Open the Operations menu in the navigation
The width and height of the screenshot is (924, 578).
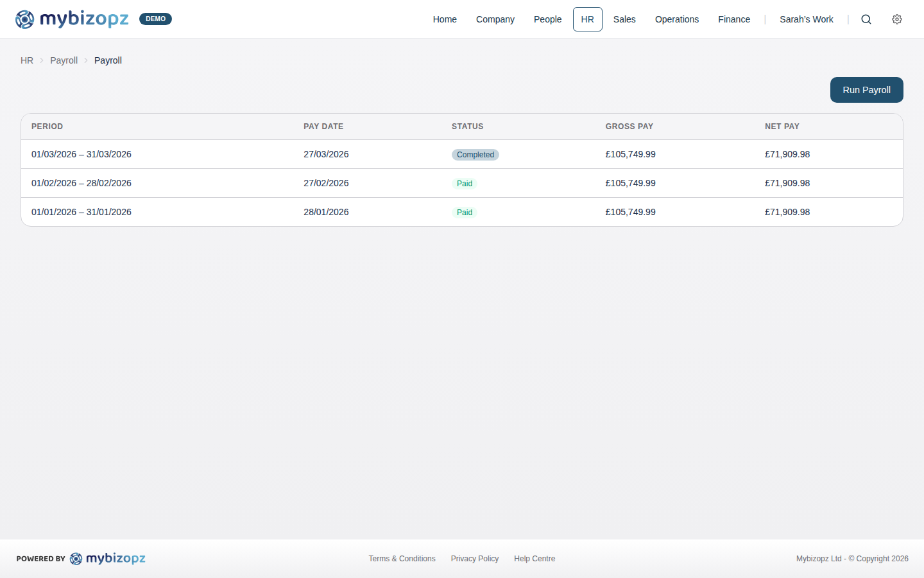tap(677, 19)
